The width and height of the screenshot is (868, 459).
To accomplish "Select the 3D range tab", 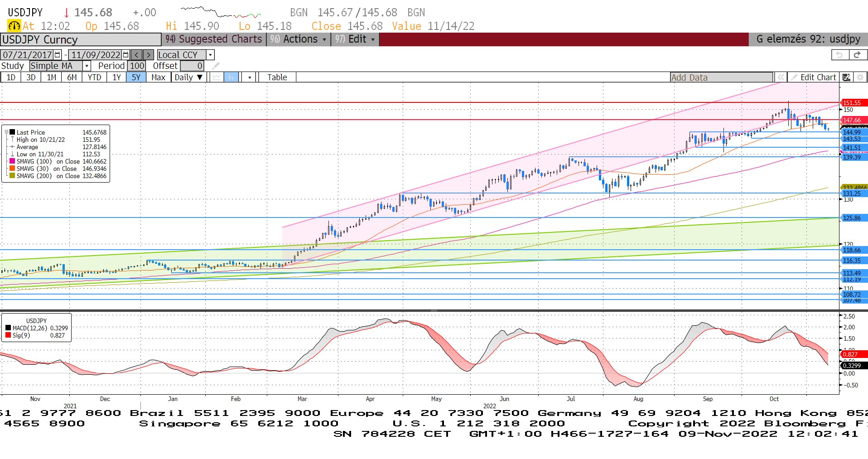I will click(31, 77).
